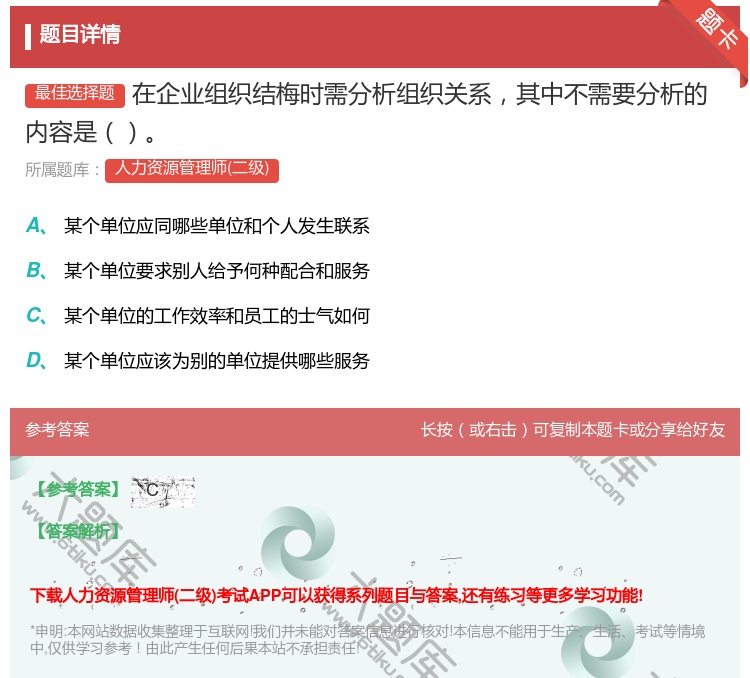This screenshot has height=678, width=750.
Task: Click the 所属题库 label
Action: tap(62, 170)
